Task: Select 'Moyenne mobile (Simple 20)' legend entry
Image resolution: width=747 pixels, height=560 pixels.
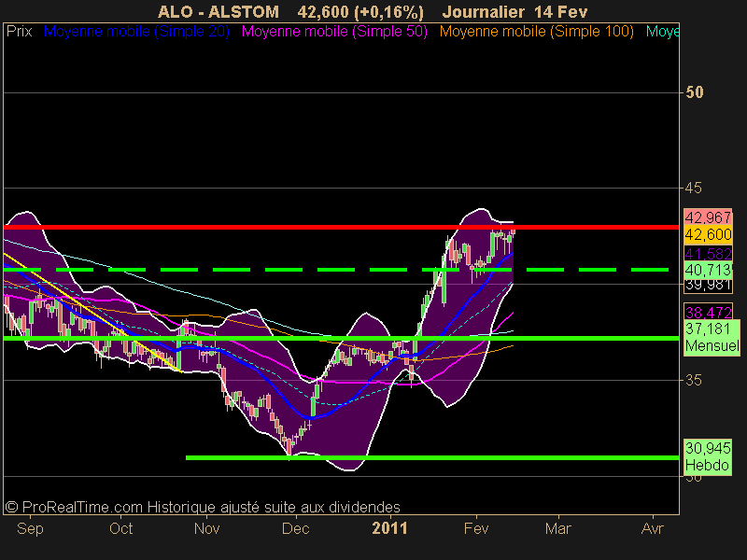Action: (136, 32)
